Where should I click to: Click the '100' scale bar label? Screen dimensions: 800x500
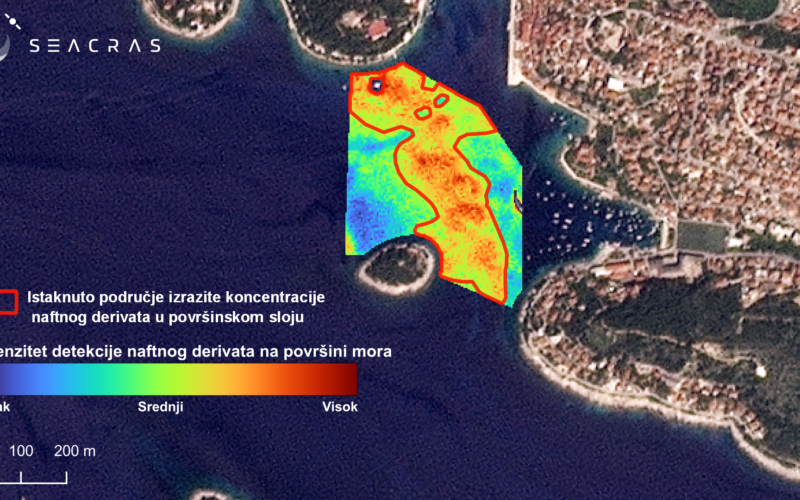(x=22, y=451)
